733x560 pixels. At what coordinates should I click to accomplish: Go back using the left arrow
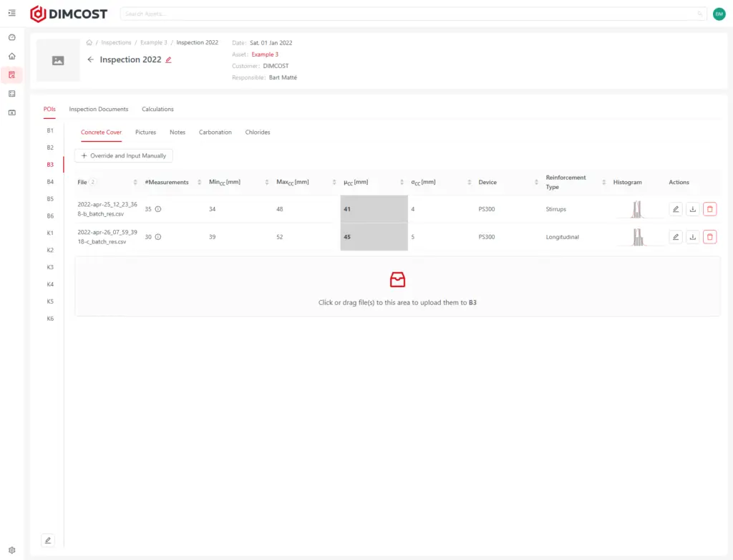pos(91,59)
